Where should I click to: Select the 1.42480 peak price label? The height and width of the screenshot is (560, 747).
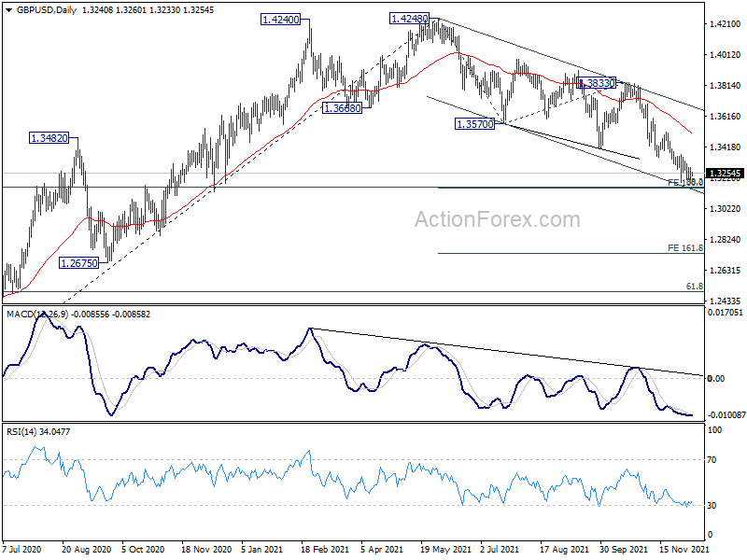(x=409, y=19)
